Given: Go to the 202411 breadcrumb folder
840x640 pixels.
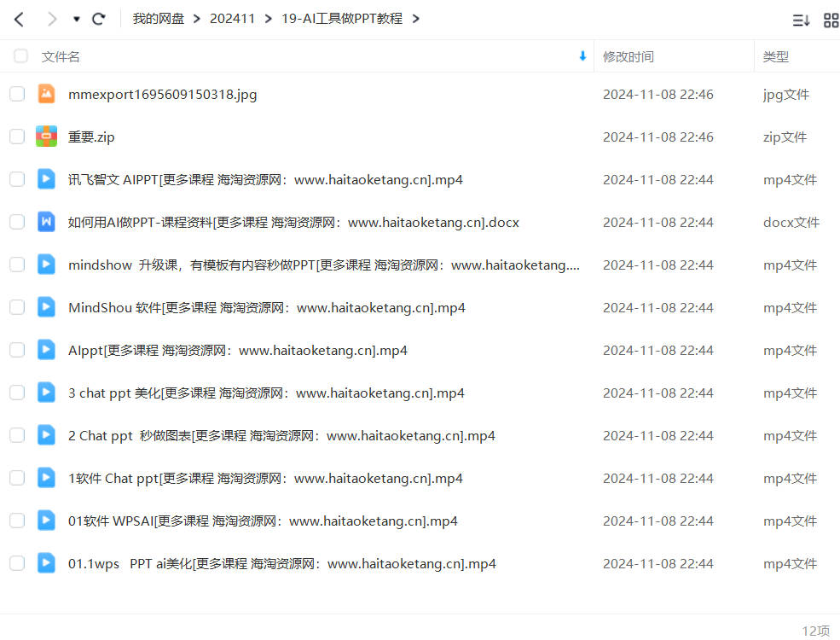Looking at the screenshot, I should (232, 19).
